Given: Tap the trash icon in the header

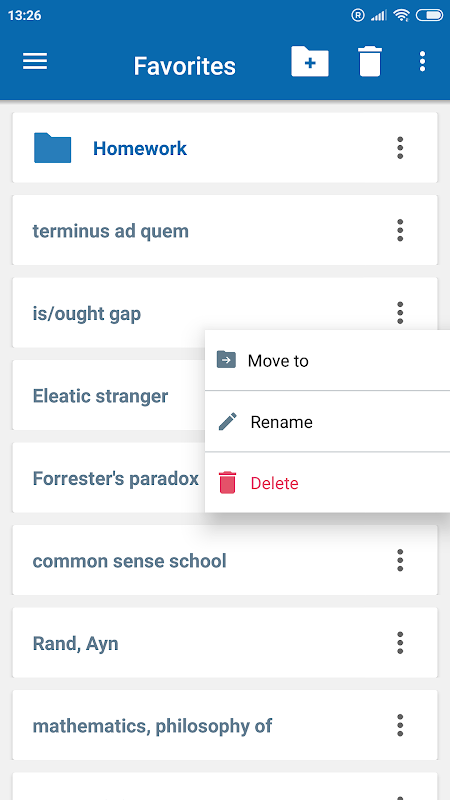Looking at the screenshot, I should pyautogui.click(x=370, y=62).
